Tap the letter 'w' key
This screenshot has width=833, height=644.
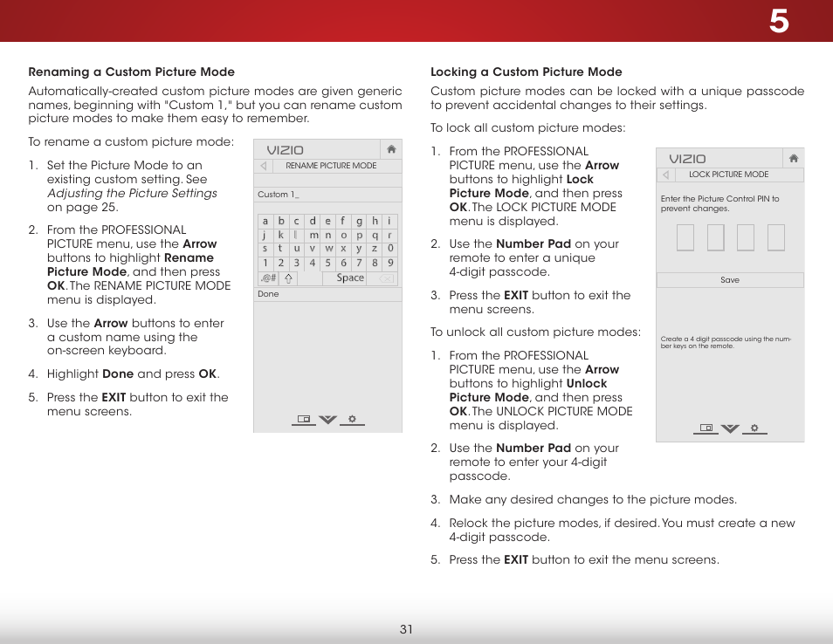(329, 249)
